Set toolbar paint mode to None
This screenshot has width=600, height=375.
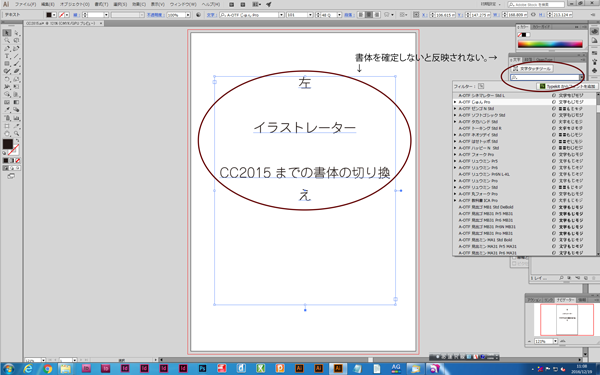[18, 161]
